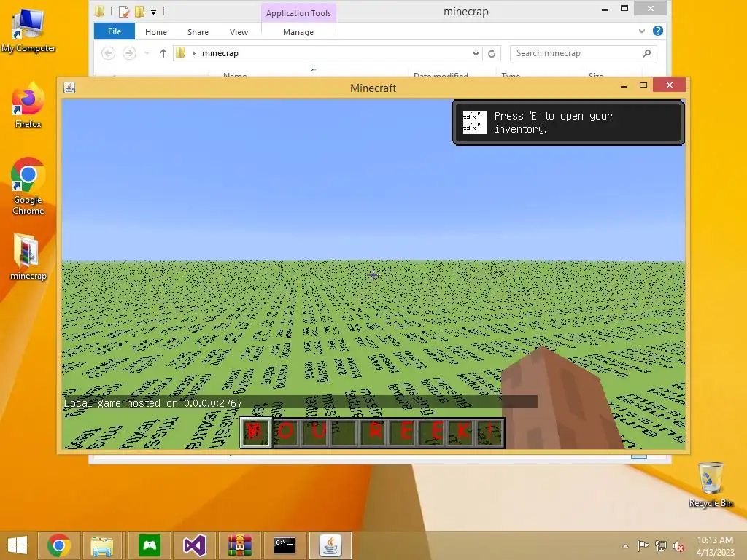Select first hotbar slot in Minecraft

pos(256,432)
